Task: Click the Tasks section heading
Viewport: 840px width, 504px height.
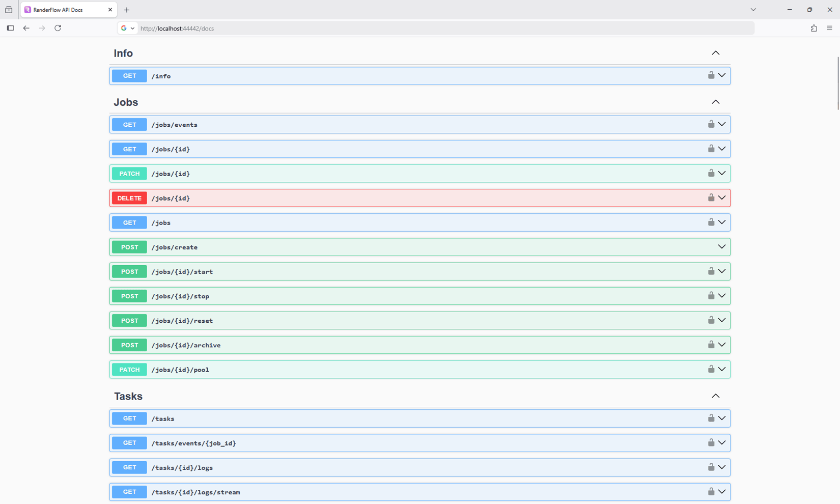Action: point(128,396)
